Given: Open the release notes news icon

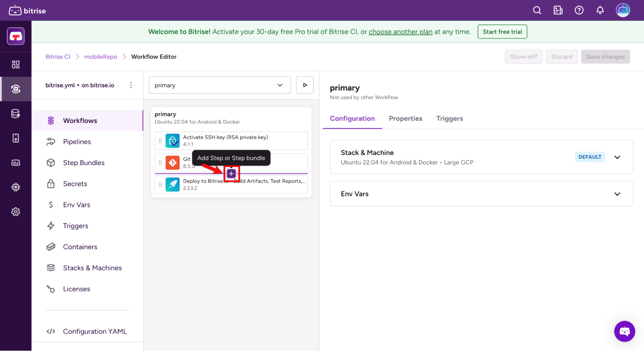Looking at the screenshot, I should [x=558, y=10].
